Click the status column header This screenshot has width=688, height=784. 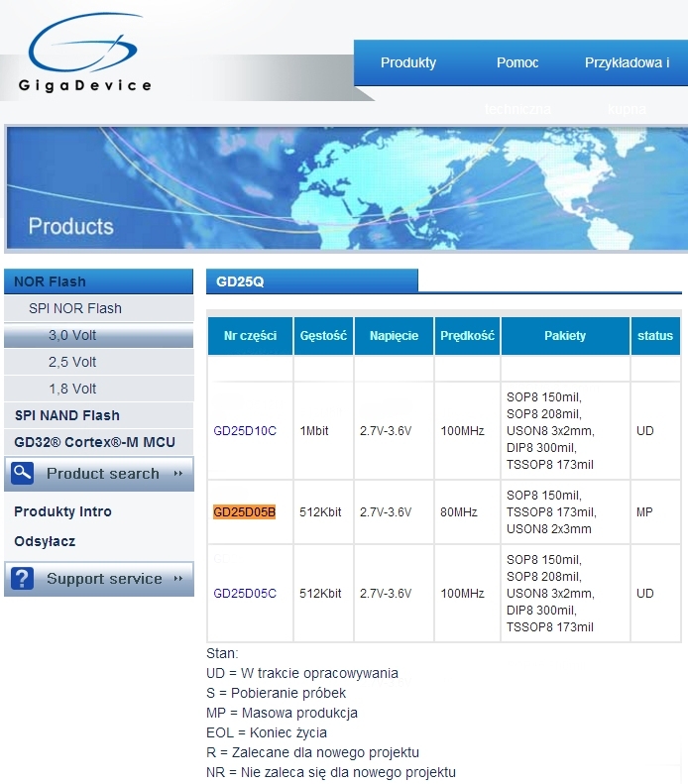coord(655,335)
